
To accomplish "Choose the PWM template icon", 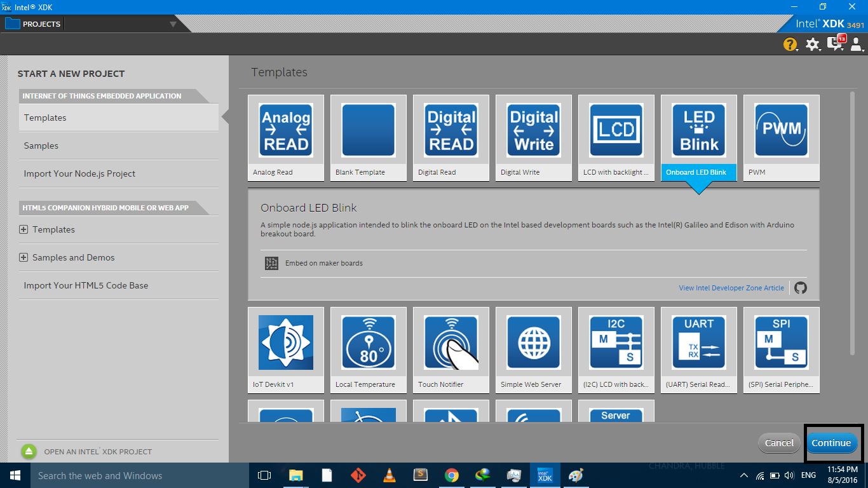I will 782,130.
